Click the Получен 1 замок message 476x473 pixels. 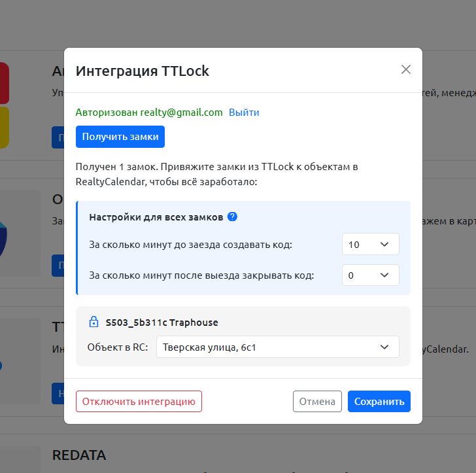(x=217, y=174)
